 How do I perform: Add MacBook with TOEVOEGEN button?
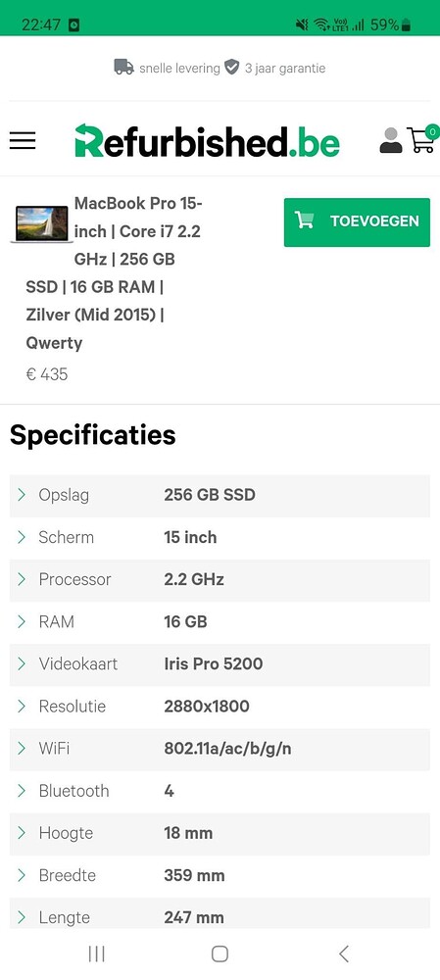[357, 221]
